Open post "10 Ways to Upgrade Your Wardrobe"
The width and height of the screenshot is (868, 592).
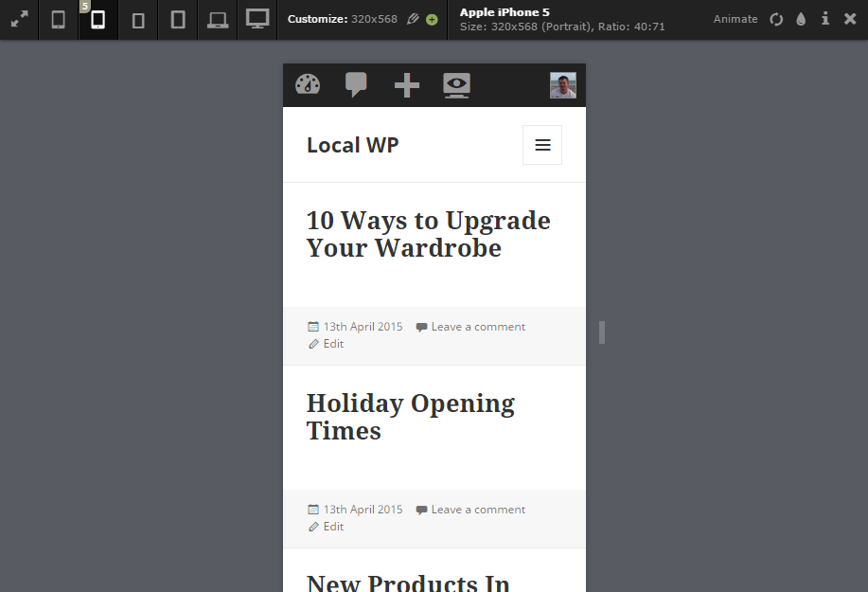coord(429,234)
